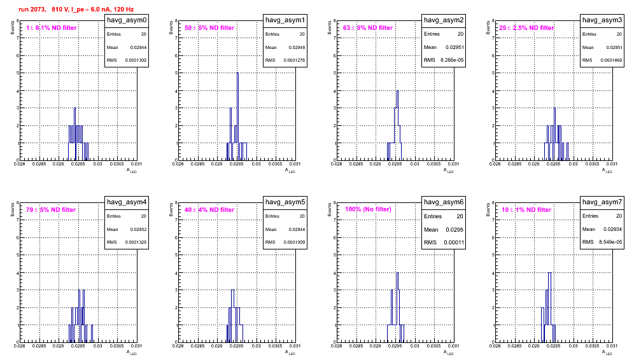The height and width of the screenshot is (364, 634).
Task: Click the 0.031 x-axis tick label under havg_asym1 plot
Action: click(x=295, y=164)
